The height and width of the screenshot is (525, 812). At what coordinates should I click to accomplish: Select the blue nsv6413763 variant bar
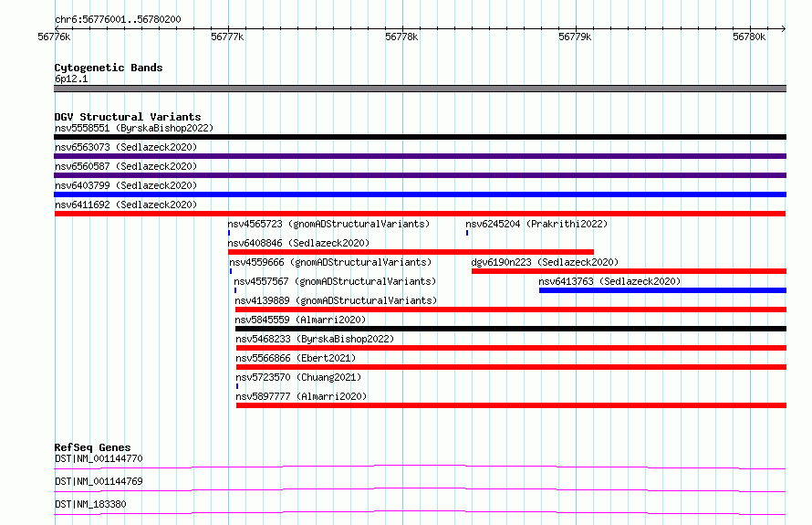tap(663, 290)
